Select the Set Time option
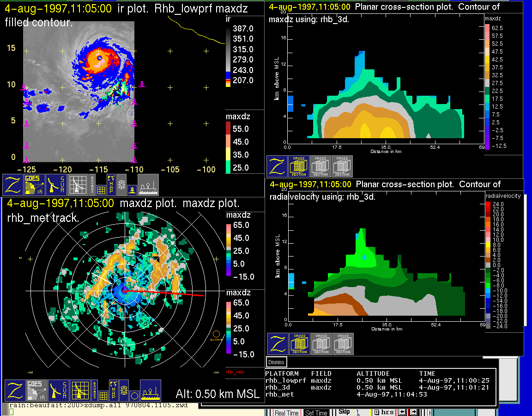532x416 pixels. [x=316, y=413]
